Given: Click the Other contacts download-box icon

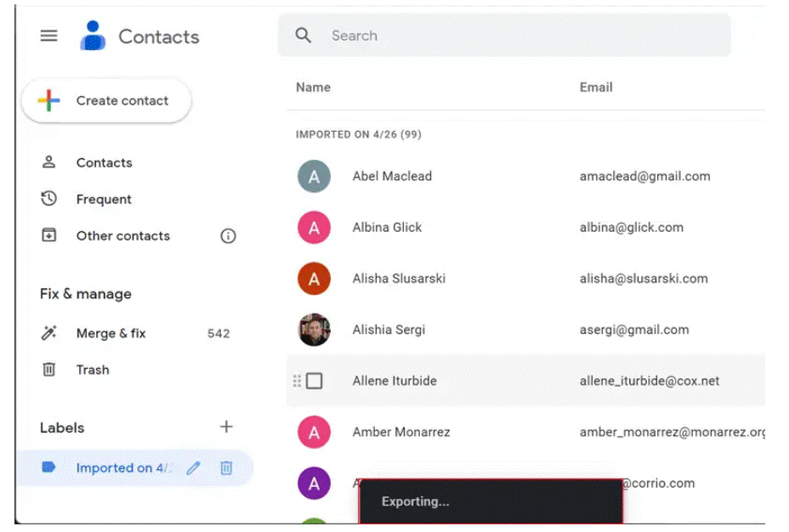Looking at the screenshot, I should click(48, 235).
